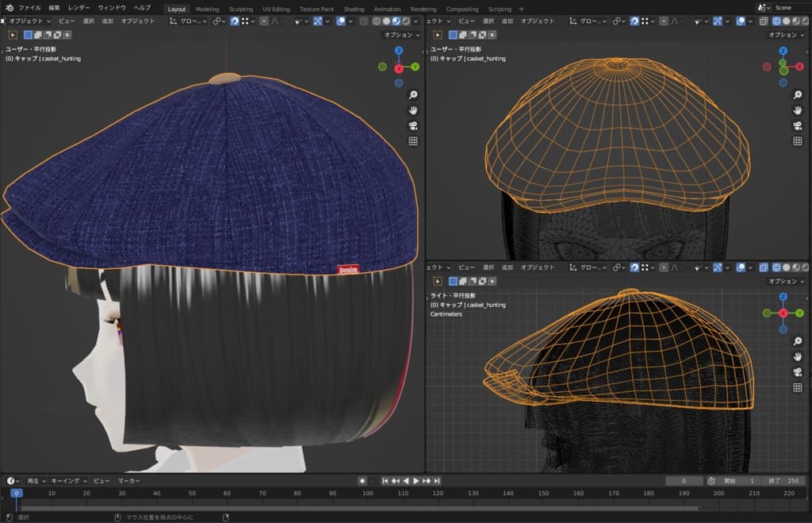
Task: Click the マーカー menu in the timeline header
Action: pyautogui.click(x=129, y=481)
